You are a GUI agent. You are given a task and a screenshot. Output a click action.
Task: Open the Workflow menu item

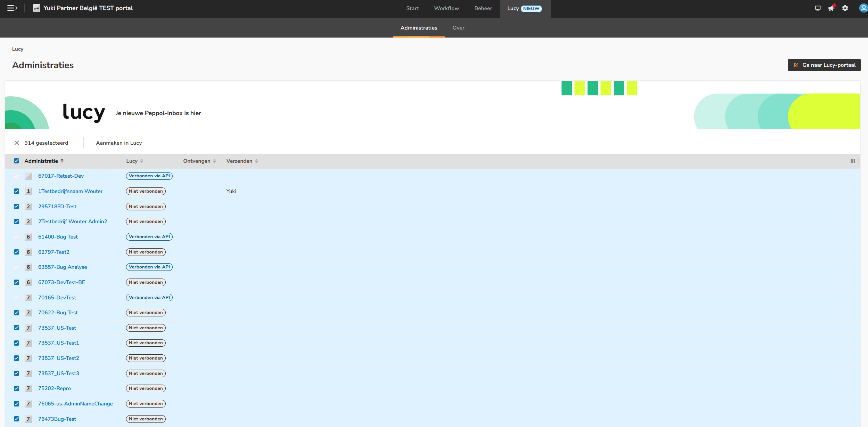coord(446,8)
